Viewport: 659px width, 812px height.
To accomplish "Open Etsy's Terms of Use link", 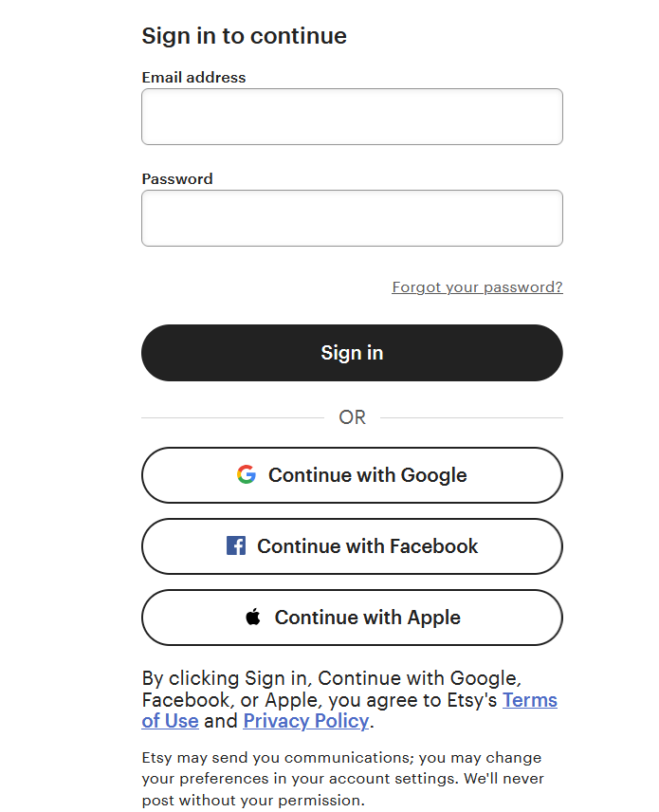I will [529, 701].
